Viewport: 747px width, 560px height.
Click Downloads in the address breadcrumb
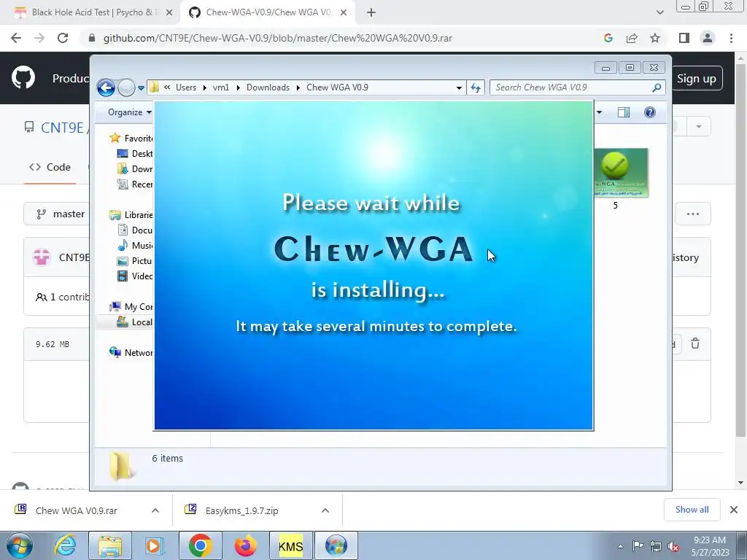click(268, 87)
